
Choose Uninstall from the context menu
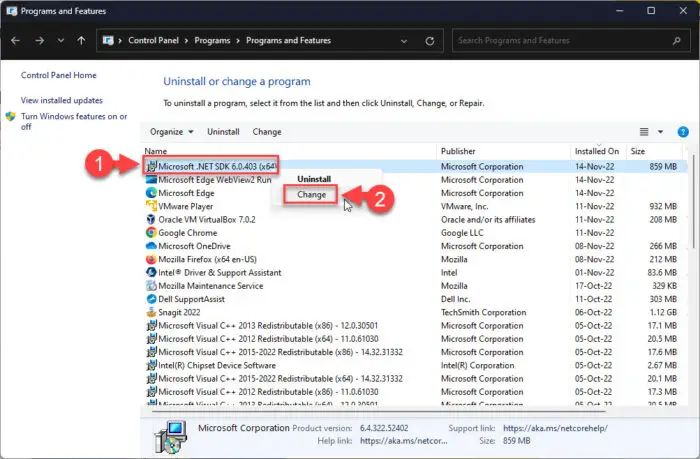[x=314, y=179]
